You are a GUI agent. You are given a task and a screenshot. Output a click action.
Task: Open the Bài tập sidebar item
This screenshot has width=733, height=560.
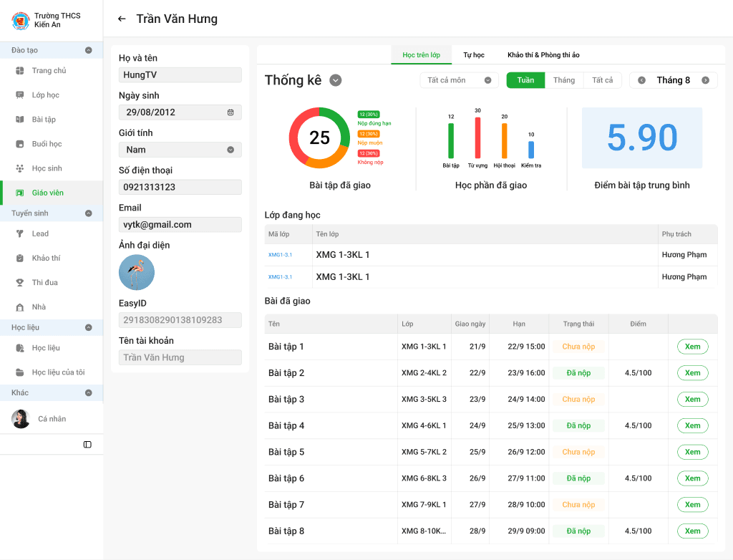[x=52, y=120]
